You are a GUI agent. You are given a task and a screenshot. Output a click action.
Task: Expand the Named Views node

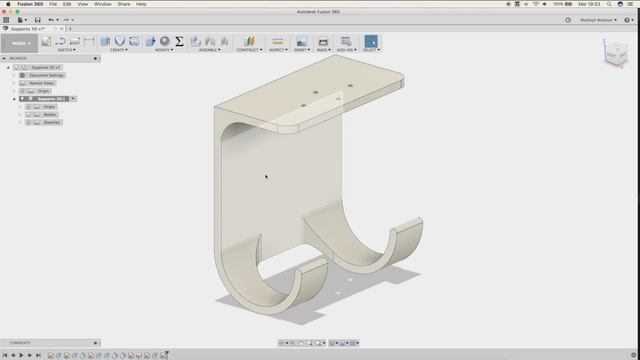coord(14,83)
